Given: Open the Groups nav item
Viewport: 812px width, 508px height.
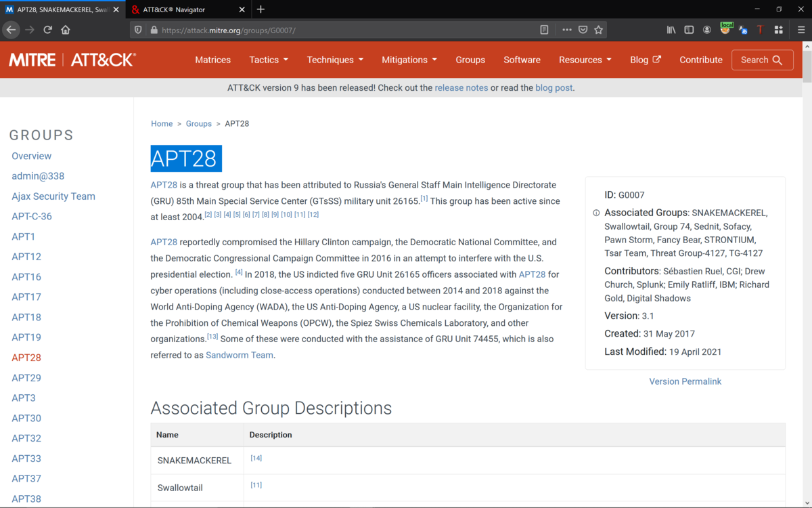Looking at the screenshot, I should click(x=470, y=60).
